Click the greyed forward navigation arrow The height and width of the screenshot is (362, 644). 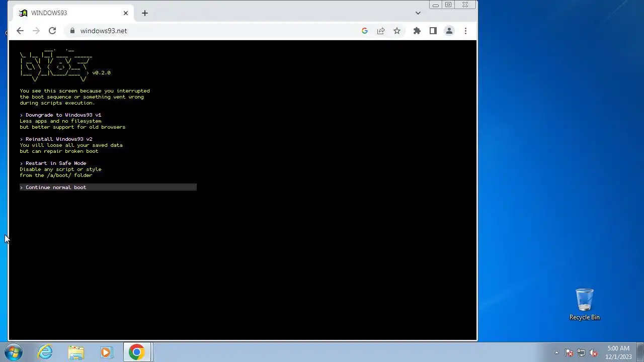click(36, 31)
